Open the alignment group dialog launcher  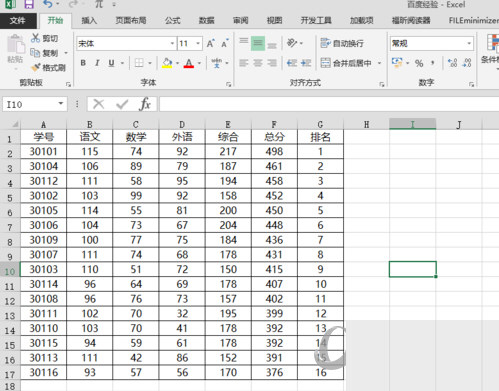click(382, 84)
